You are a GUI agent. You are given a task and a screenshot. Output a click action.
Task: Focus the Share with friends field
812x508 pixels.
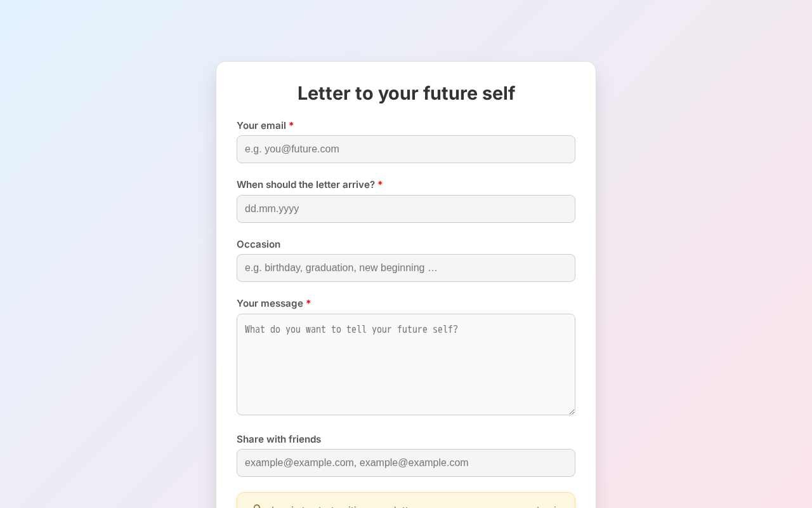click(405, 463)
